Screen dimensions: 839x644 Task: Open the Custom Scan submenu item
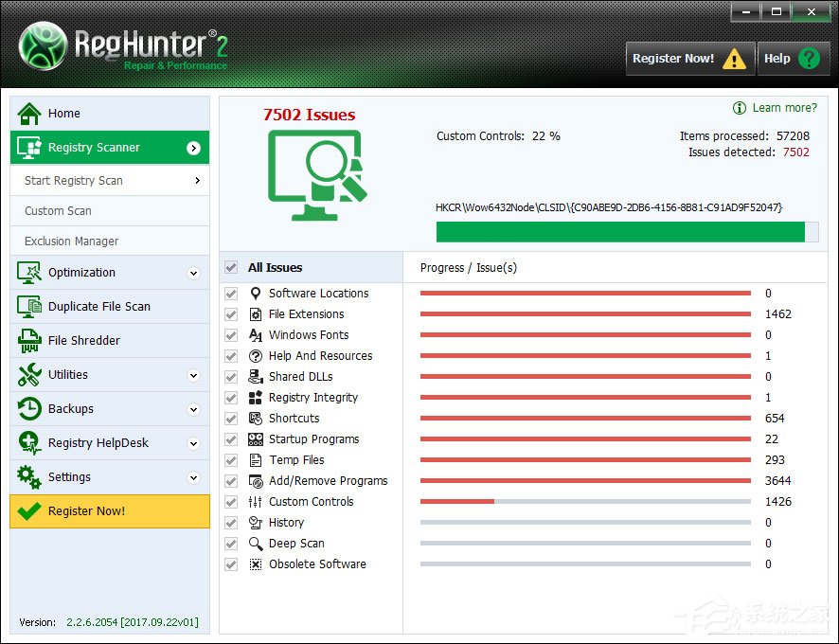point(59,211)
